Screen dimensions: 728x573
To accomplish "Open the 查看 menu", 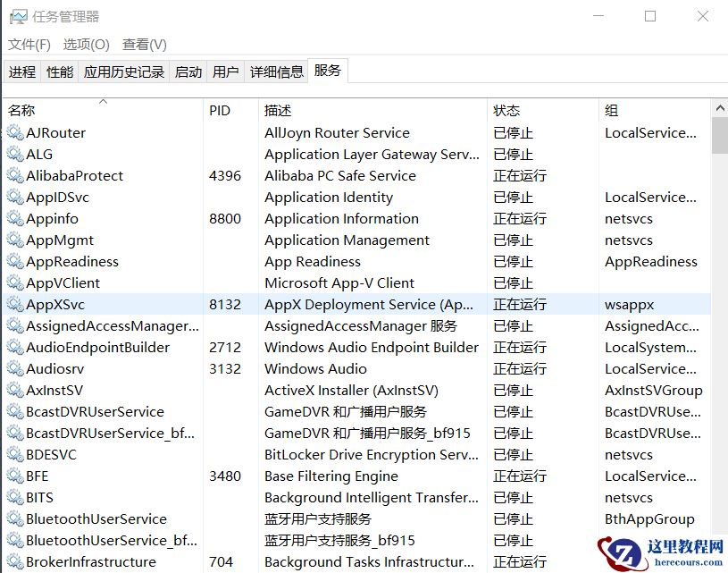I will tap(144, 44).
